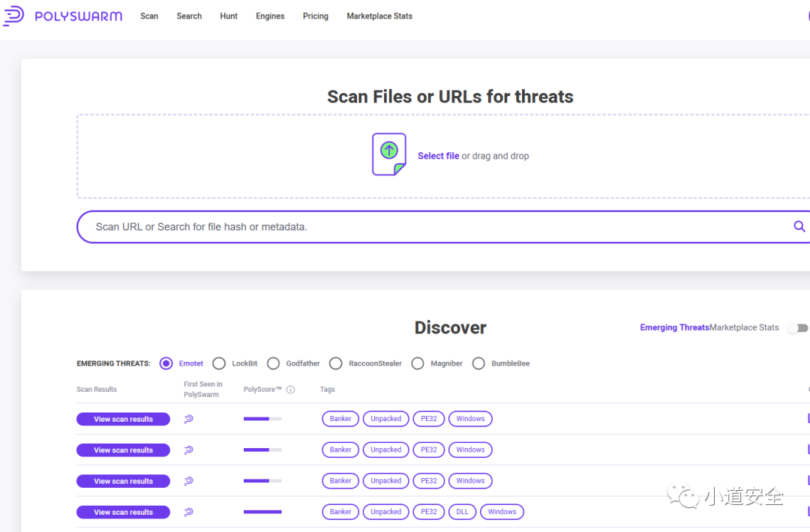
Task: Select the LockBit radio button
Action: [219, 363]
